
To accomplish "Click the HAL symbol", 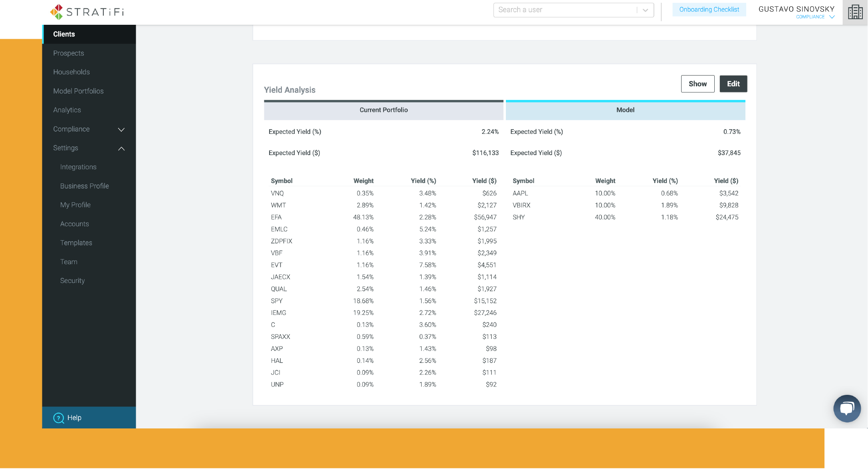I will click(x=277, y=361).
